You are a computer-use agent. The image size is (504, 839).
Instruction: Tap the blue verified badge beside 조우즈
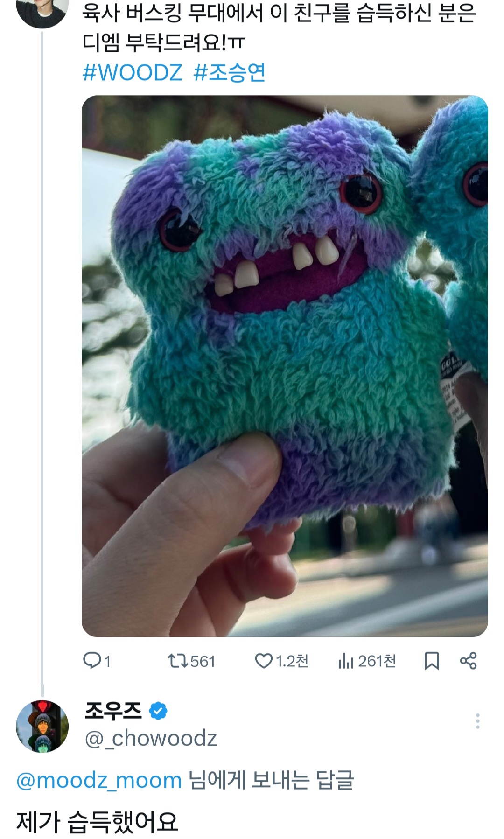[158, 711]
